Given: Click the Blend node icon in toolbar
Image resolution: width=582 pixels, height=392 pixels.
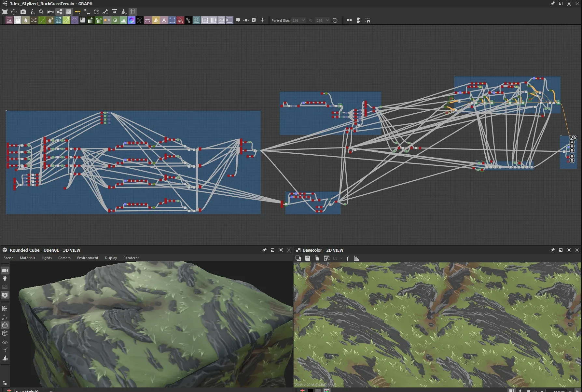Looking at the screenshot, I should (18, 21).
